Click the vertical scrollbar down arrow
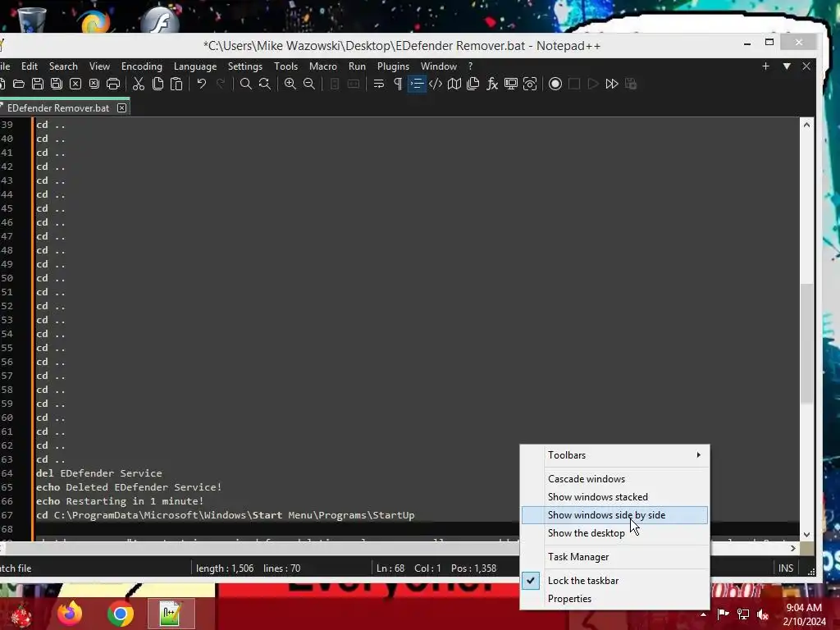The height and width of the screenshot is (630, 840). (x=807, y=535)
